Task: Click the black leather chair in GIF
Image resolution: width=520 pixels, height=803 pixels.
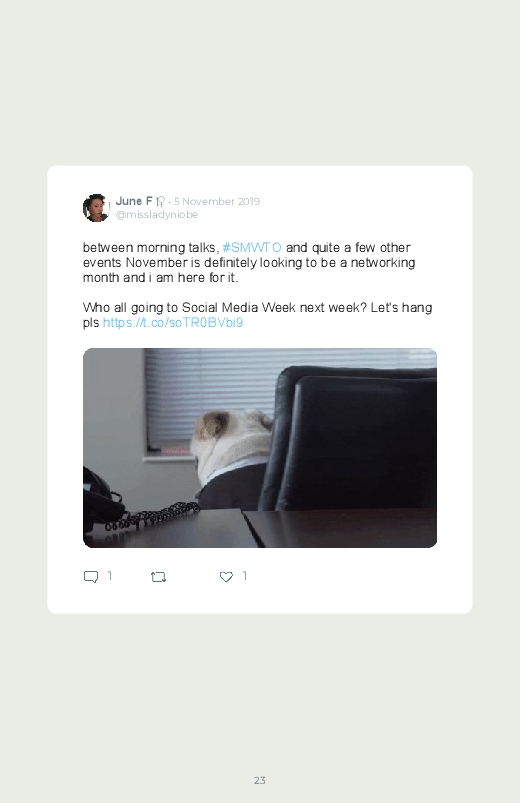Action: tap(348, 438)
